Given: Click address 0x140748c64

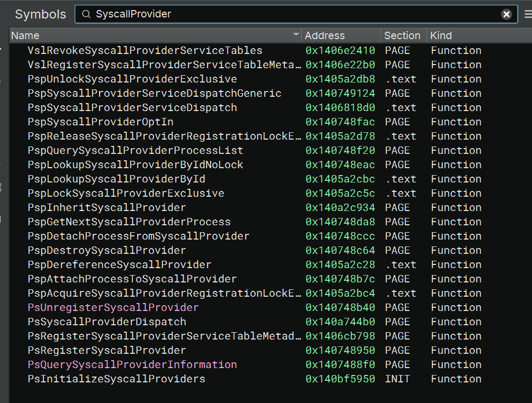Looking at the screenshot, I should tap(340, 250).
